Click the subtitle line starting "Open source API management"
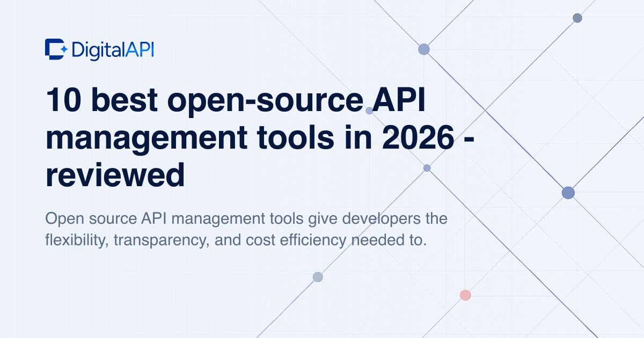The image size is (644, 338). (246, 219)
